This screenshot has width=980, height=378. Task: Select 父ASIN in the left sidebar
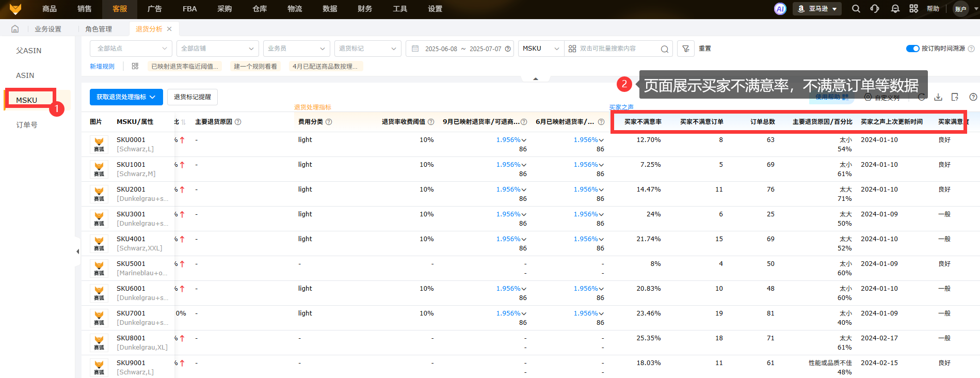[x=29, y=51]
